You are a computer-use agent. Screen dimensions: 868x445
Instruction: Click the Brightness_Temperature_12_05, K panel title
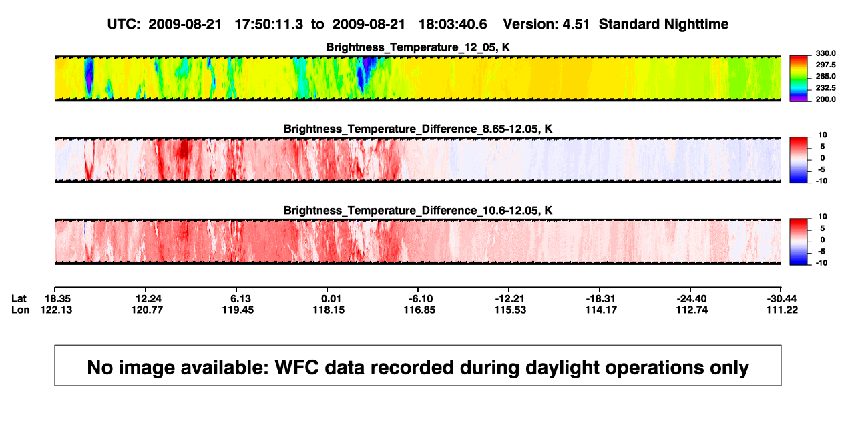418,47
